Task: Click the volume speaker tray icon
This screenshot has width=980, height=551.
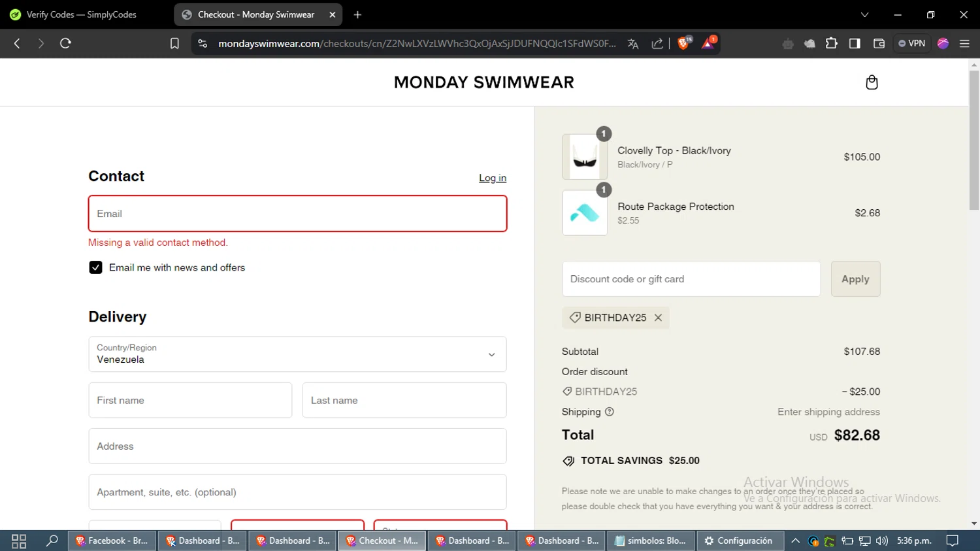Action: tap(882, 541)
